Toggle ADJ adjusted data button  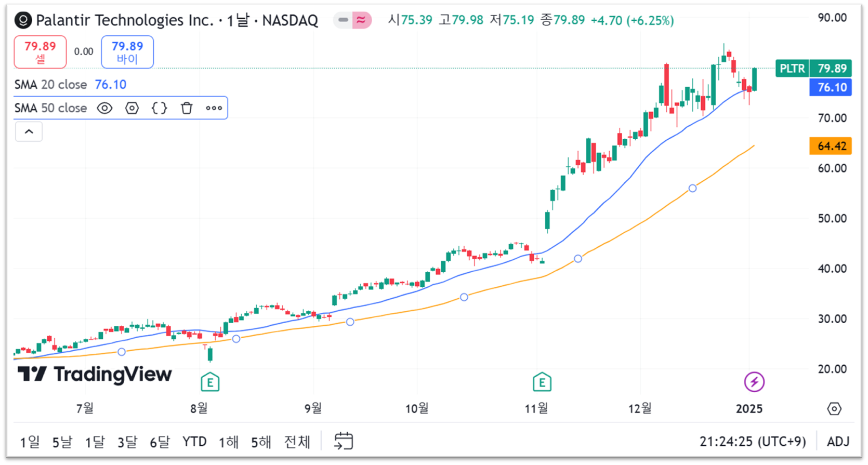838,442
